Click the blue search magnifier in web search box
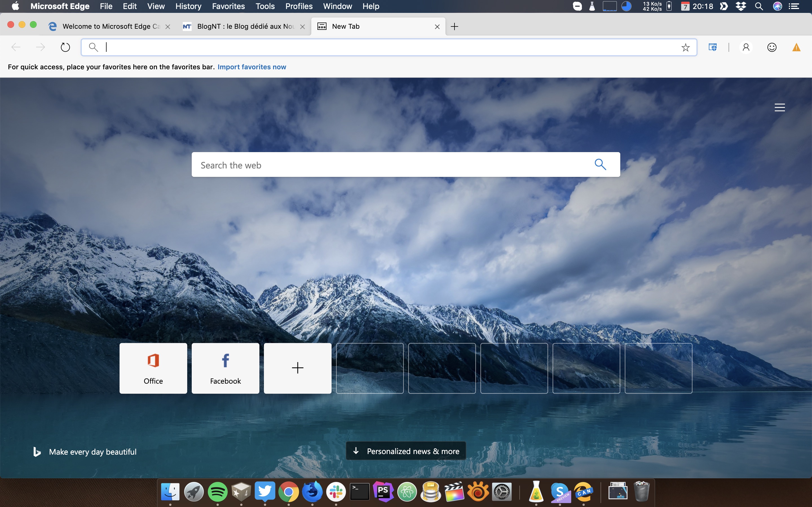This screenshot has width=812, height=507. point(600,165)
